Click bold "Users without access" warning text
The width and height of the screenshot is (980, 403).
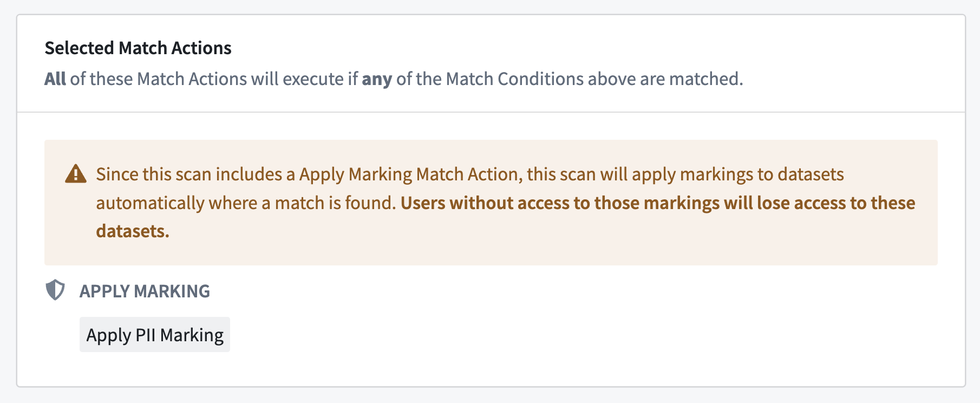click(485, 203)
